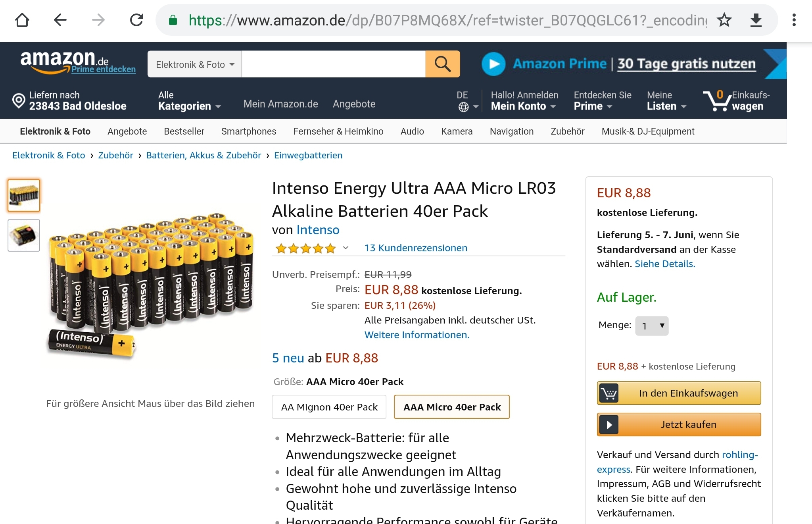Click the Amazon Prime play icon
812x524 pixels.
[x=493, y=64]
